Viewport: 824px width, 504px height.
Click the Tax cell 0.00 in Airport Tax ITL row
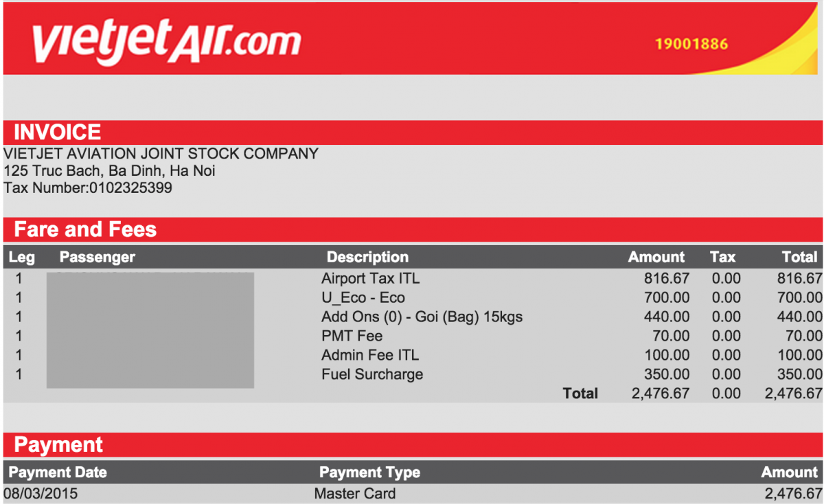(726, 279)
